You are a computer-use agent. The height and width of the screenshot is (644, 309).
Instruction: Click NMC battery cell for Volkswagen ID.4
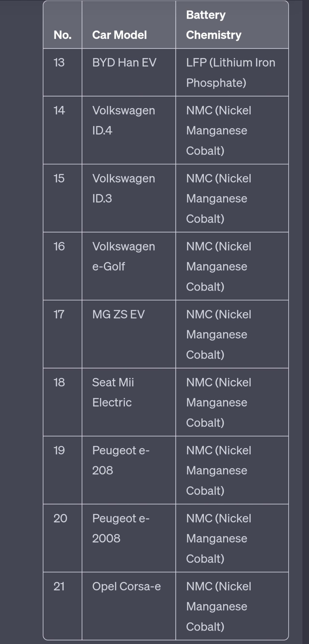232,130
